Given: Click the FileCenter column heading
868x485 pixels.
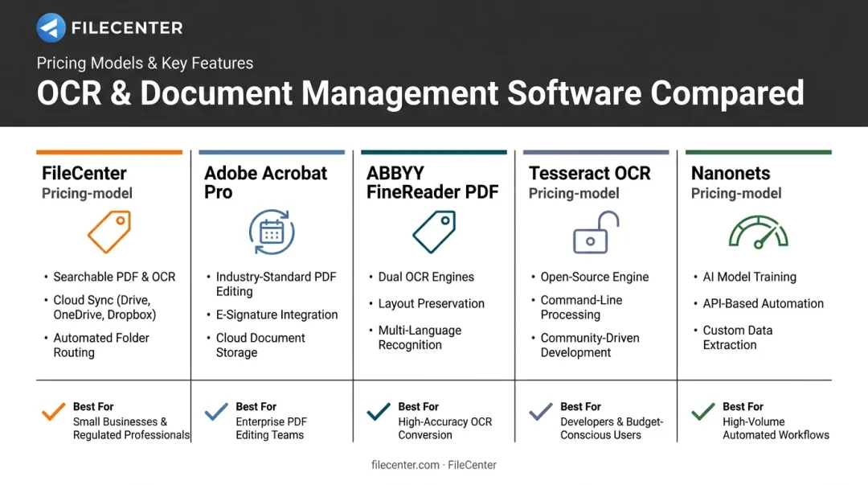Looking at the screenshot, I should click(x=84, y=173).
